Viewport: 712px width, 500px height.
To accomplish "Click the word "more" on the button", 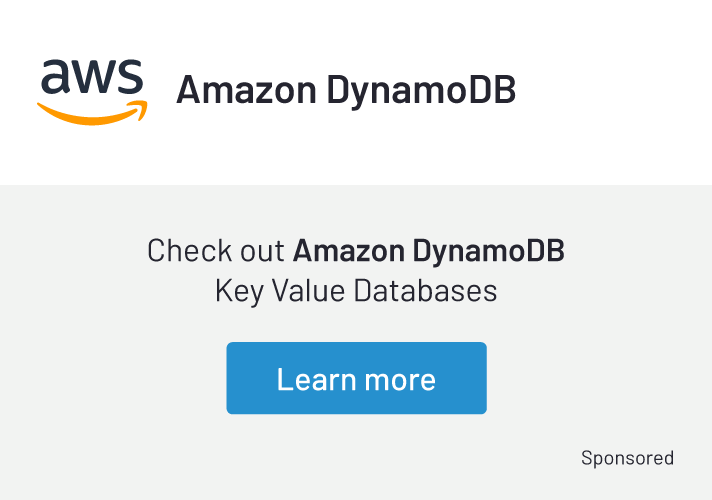I will click(x=399, y=379).
